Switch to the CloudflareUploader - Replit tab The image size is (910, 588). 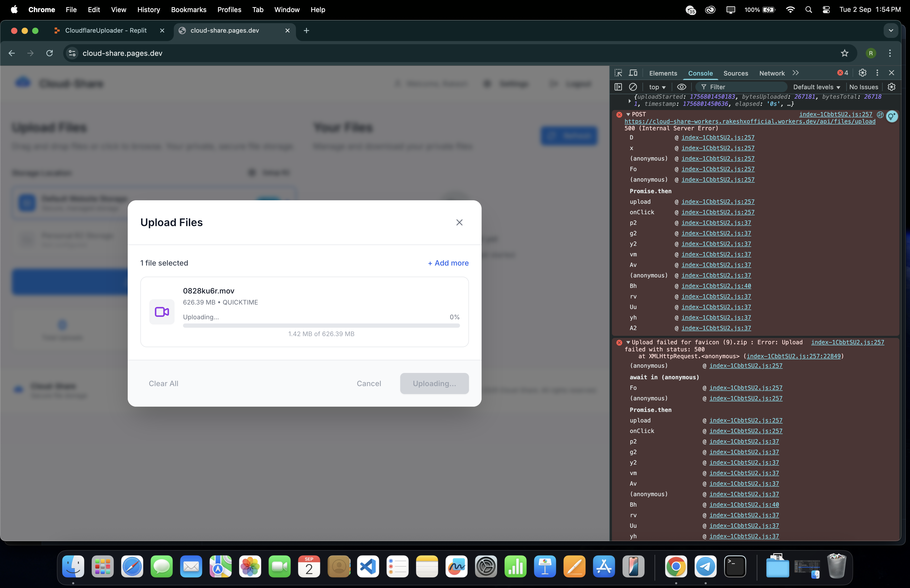105,31
